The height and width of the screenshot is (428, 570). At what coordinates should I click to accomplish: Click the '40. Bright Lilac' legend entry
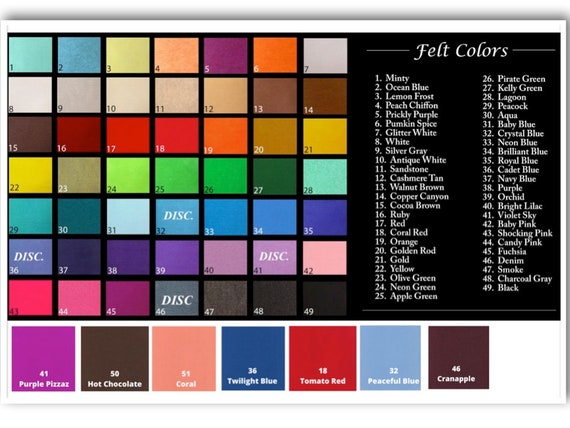(513, 206)
